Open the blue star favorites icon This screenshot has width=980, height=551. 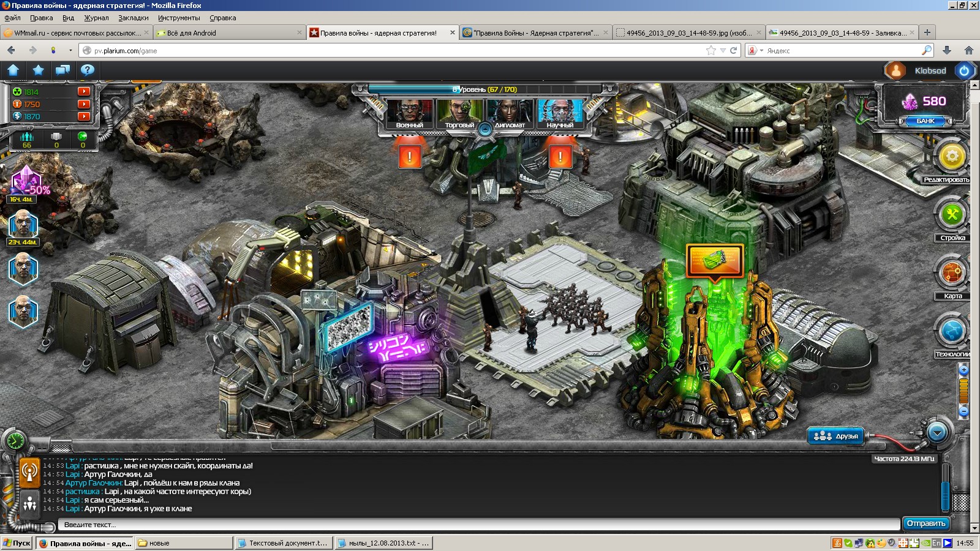tap(38, 70)
